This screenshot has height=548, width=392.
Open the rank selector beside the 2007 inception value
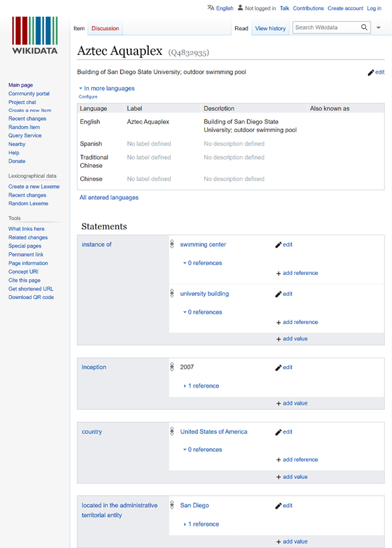(x=172, y=367)
